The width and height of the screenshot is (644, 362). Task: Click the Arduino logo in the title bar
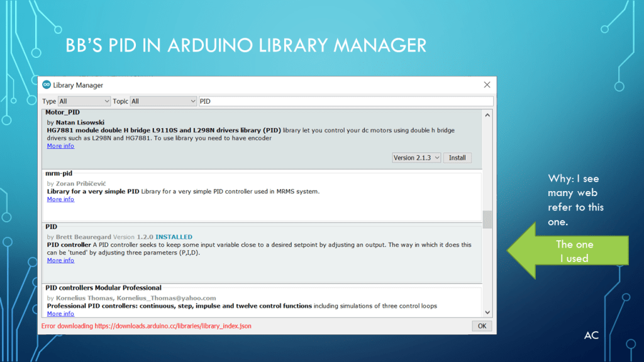click(47, 85)
